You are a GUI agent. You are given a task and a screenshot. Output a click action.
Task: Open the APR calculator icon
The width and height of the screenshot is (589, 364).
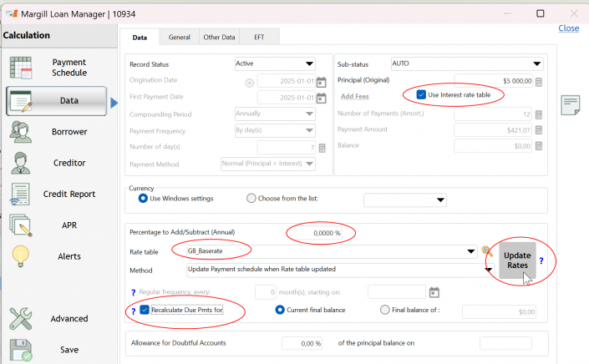coord(21,225)
